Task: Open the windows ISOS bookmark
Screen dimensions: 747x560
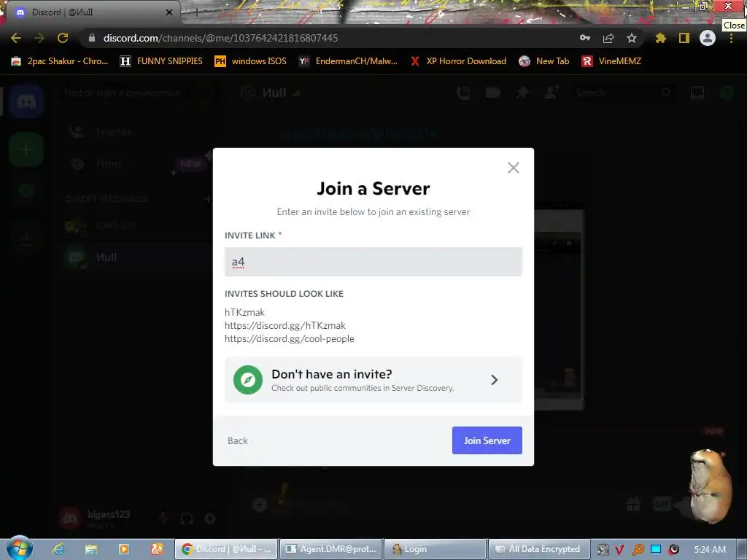Action: [251, 61]
